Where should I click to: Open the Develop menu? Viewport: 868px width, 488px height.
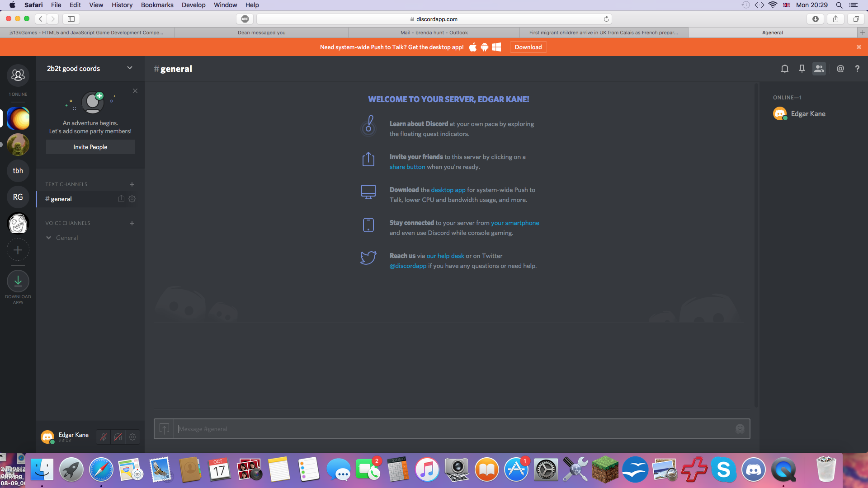pyautogui.click(x=193, y=5)
